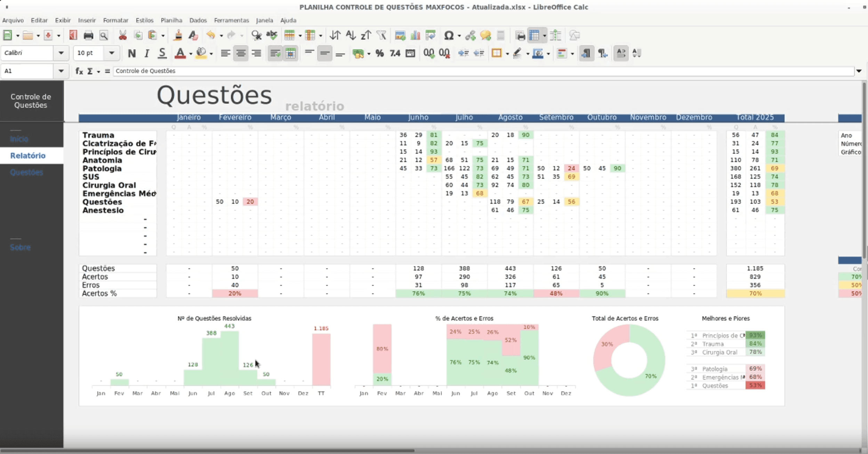Insert a chart using the chart icon
The height and width of the screenshot is (454, 868).
click(x=415, y=35)
